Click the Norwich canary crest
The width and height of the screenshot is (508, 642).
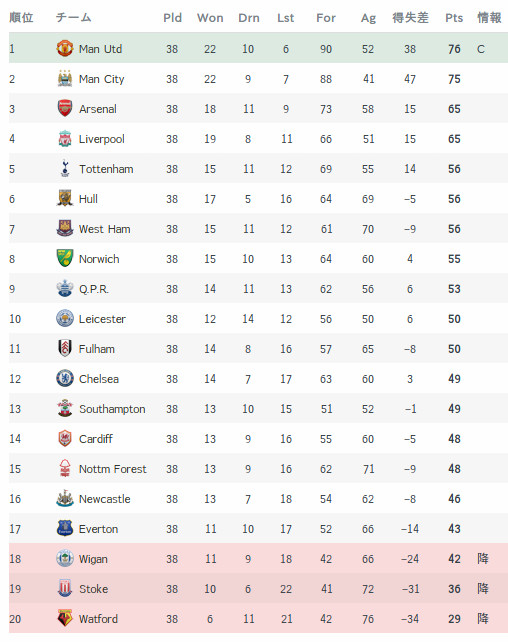click(x=65, y=258)
